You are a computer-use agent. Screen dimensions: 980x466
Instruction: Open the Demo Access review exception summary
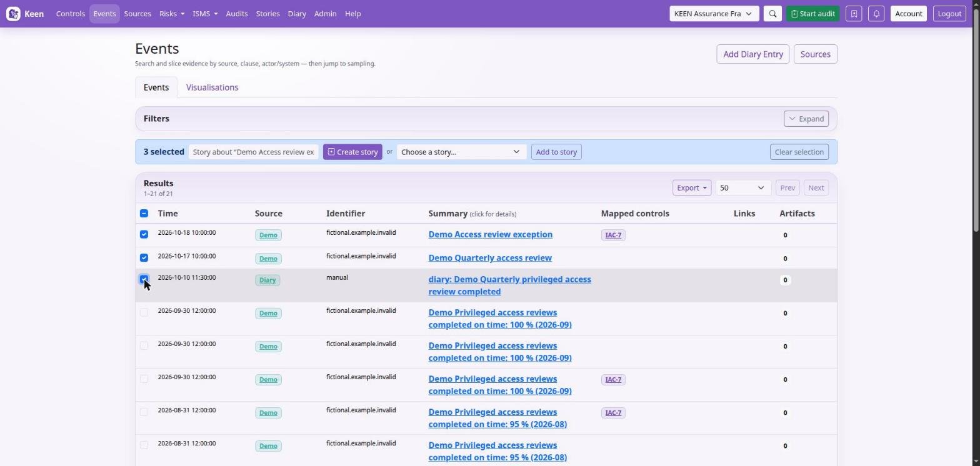pyautogui.click(x=490, y=235)
